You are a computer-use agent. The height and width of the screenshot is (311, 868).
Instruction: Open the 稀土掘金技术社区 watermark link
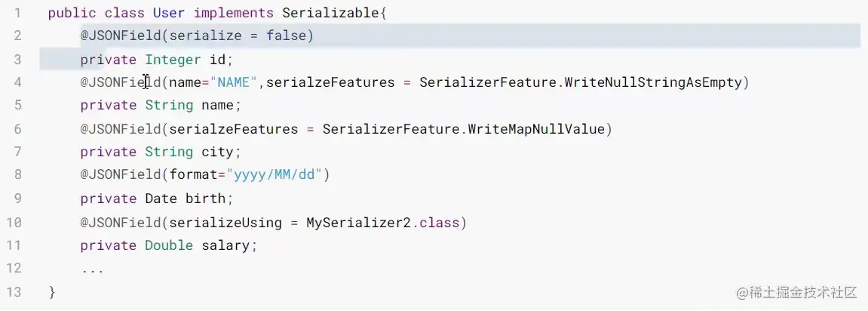pos(797,292)
